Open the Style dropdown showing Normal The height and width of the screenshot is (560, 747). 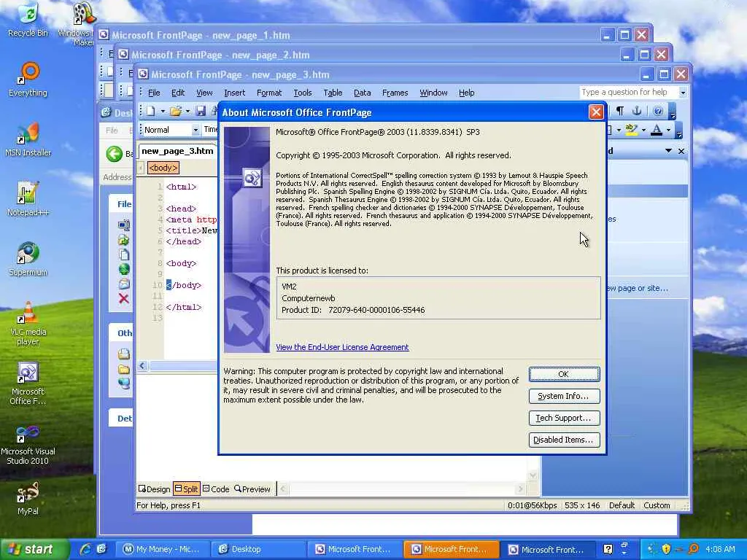tap(196, 130)
